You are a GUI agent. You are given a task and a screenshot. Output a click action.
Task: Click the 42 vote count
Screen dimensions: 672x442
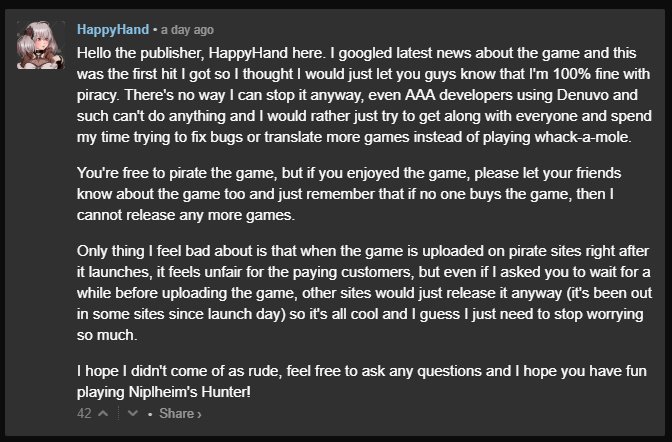84,414
